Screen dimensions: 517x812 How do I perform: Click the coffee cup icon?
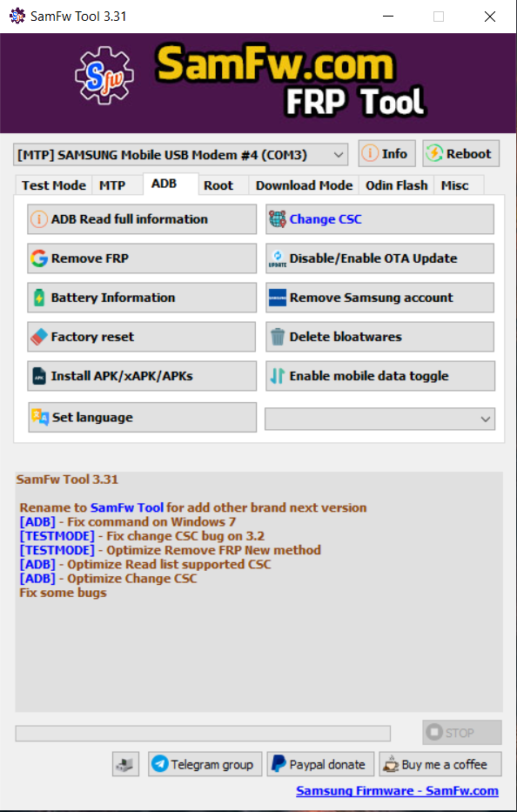[x=391, y=764]
